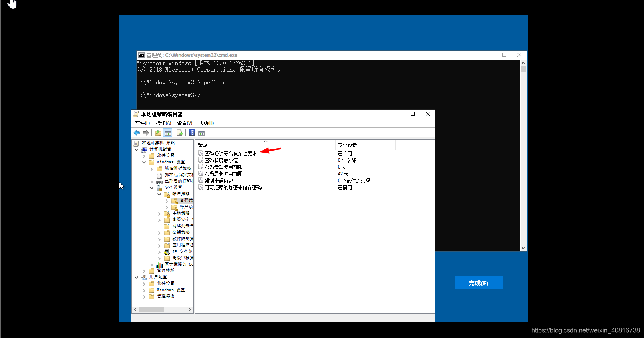Open the 操作(A) menu
644x338 pixels.
163,123
